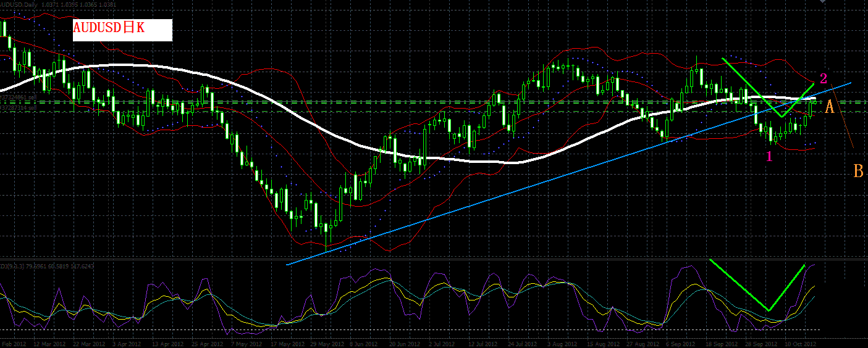Select the orange letter B annotation
The image size is (868, 348).
858,171
